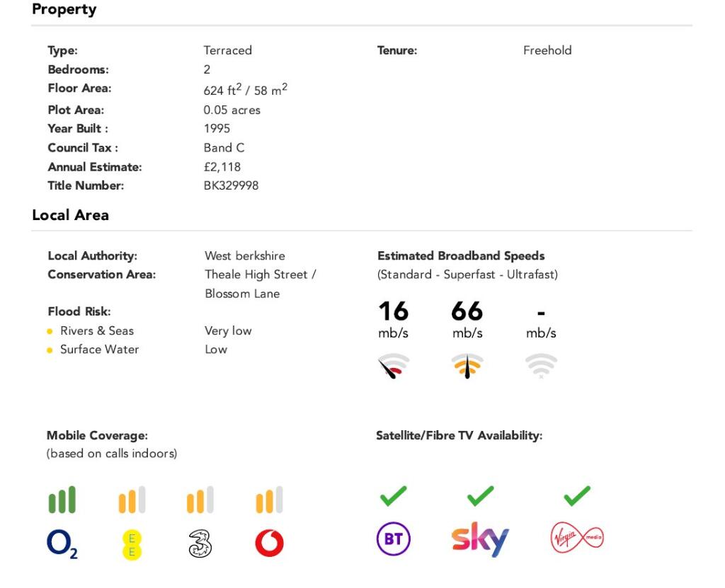This screenshot has width=725, height=588.
Task: Click the Property section heading
Action: 64,9
